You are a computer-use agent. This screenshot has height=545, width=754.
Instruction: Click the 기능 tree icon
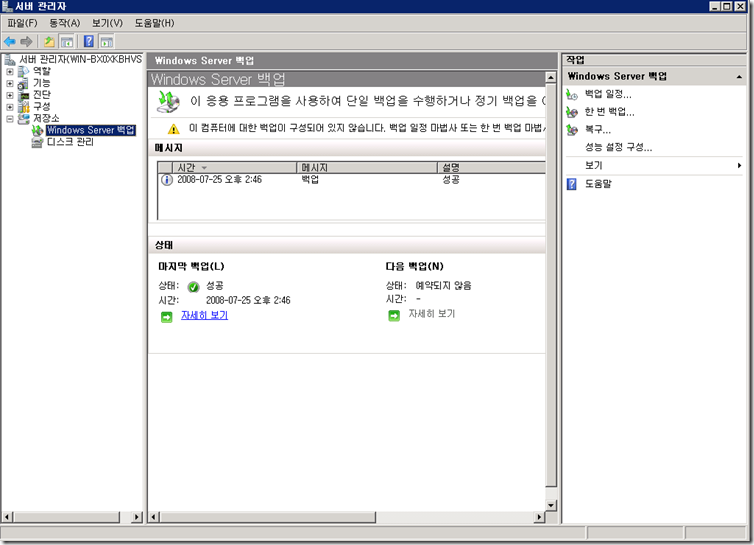23,84
